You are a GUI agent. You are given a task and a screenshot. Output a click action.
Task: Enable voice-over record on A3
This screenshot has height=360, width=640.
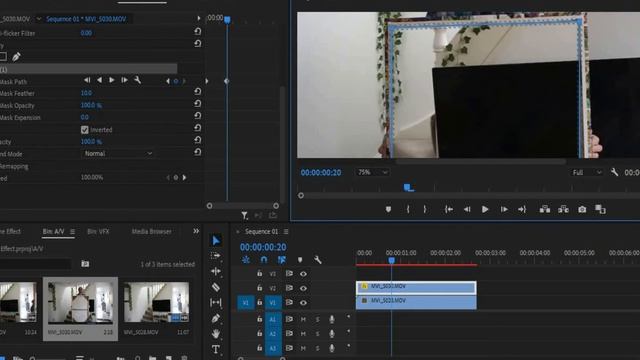(x=332, y=348)
